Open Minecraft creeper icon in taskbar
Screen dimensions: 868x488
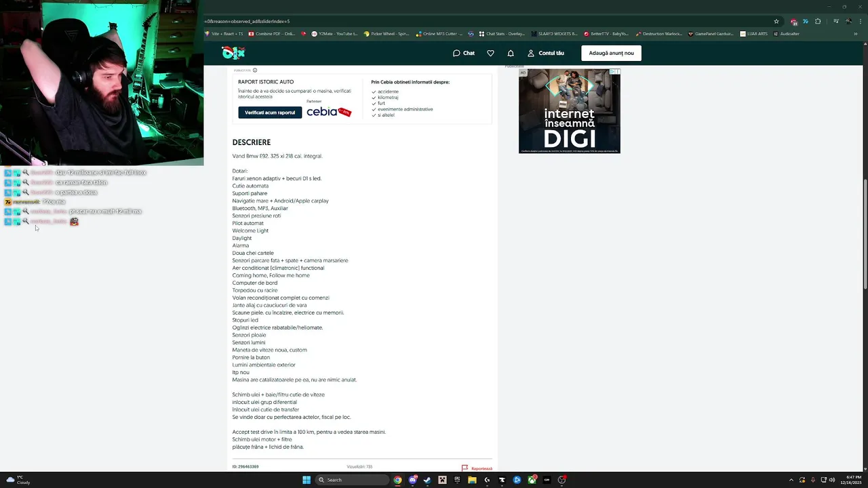point(442,480)
